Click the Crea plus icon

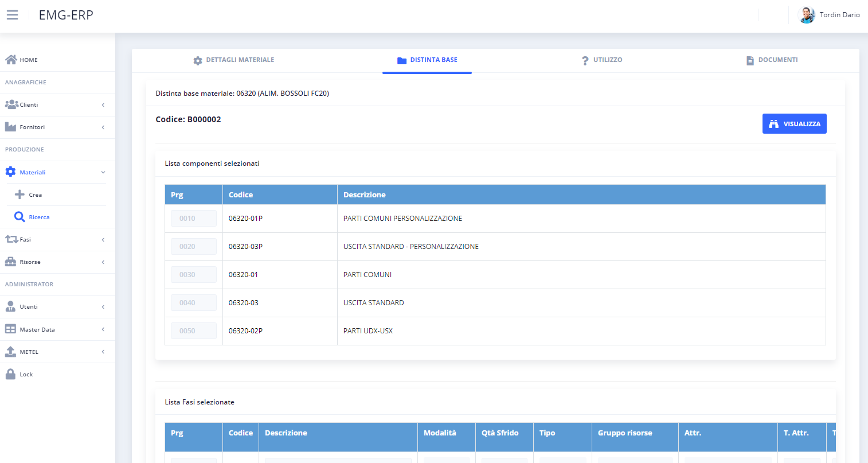(19, 194)
